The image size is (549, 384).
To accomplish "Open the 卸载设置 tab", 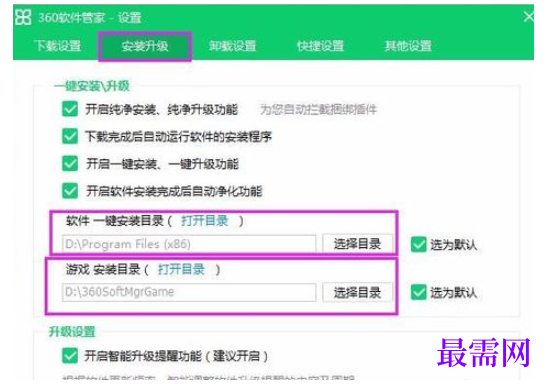I will pos(233,46).
